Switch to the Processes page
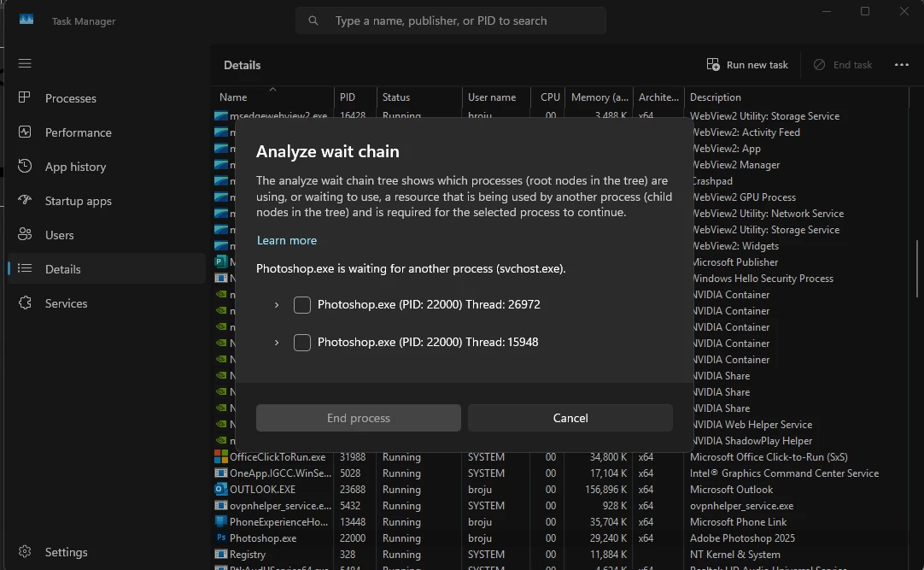 click(x=107, y=98)
